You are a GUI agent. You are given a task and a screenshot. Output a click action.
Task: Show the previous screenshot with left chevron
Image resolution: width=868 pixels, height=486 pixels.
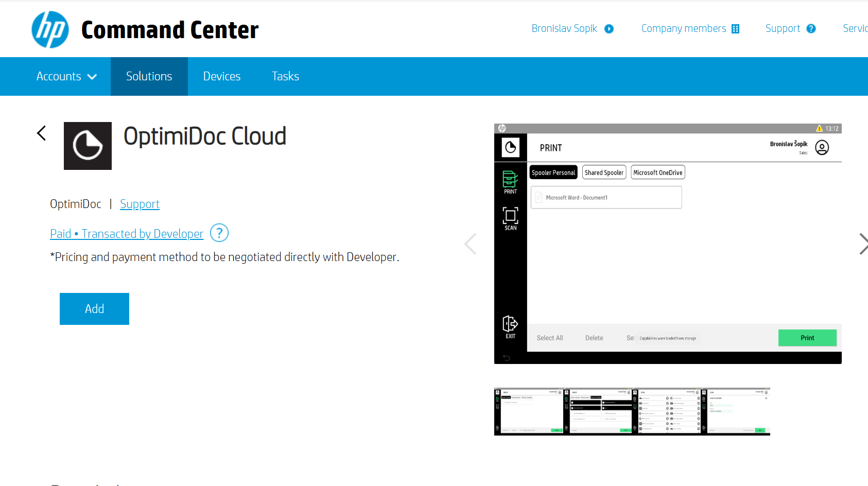tap(470, 244)
